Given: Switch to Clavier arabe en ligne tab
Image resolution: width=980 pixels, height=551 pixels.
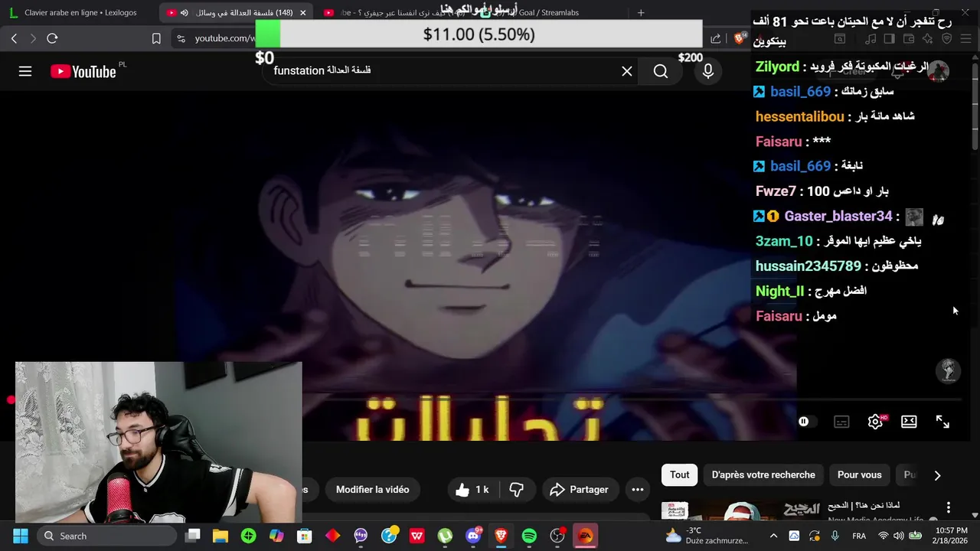Looking at the screenshot, I should (82, 12).
